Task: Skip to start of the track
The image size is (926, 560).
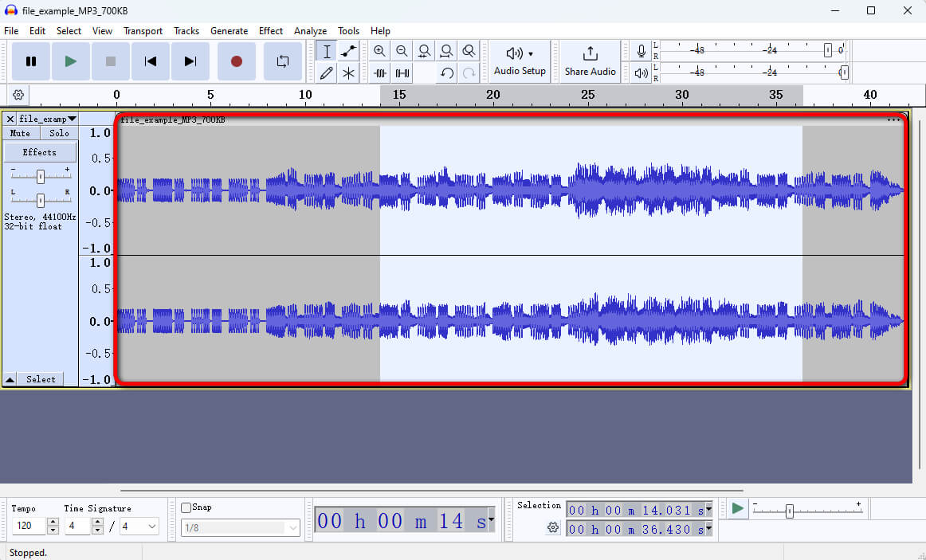Action: [x=151, y=61]
